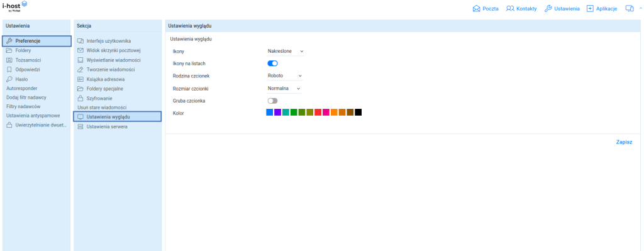This screenshot has height=251, width=644.
Task: Open the Rozmiar czcionki dropdown showing Normalna
Action: 284,88
